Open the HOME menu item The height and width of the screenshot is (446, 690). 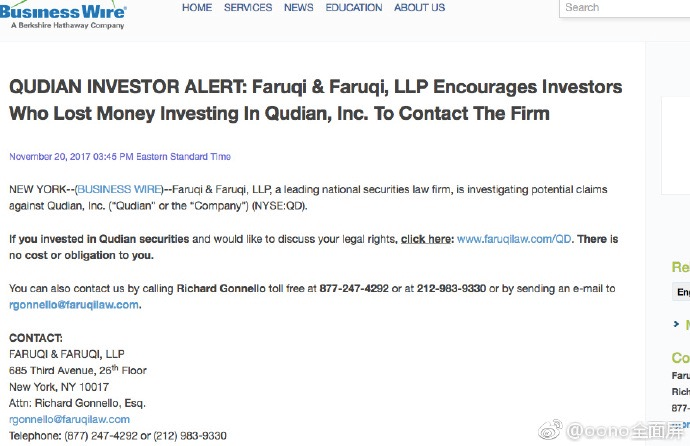click(x=197, y=7)
